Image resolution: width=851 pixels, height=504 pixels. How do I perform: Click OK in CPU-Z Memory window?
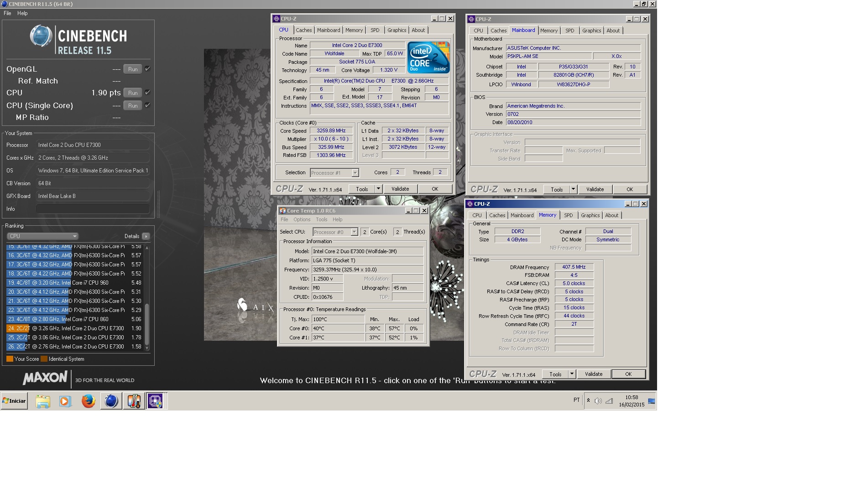(628, 374)
